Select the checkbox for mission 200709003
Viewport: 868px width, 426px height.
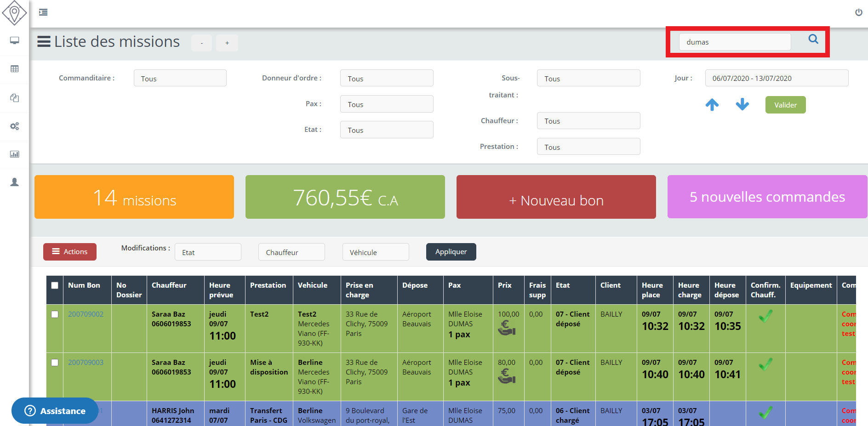click(55, 363)
